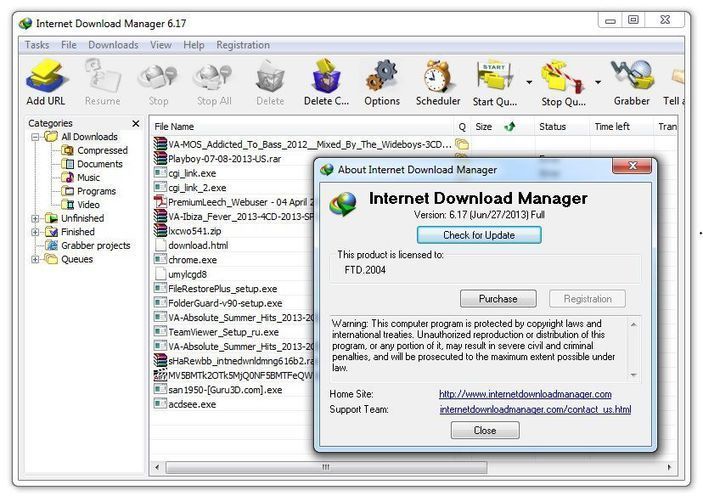
Task: Open Stop Queue dropdown arrow
Action: pyautogui.click(x=598, y=83)
